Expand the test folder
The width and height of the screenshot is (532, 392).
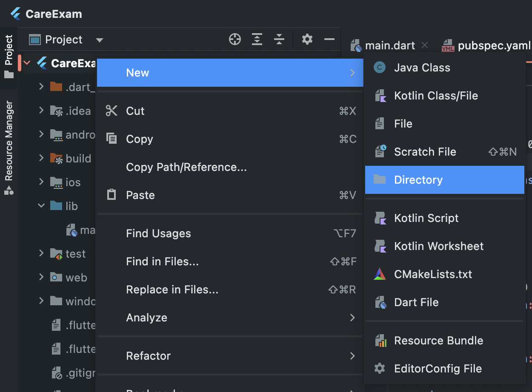click(x=41, y=253)
